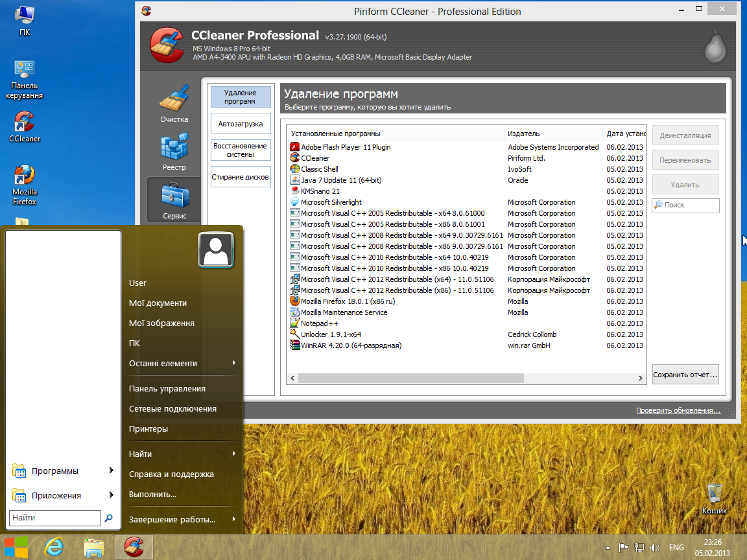This screenshot has height=560, width=747.
Task: Click the WinRAR 4.20.0 program icon
Action: [295, 345]
